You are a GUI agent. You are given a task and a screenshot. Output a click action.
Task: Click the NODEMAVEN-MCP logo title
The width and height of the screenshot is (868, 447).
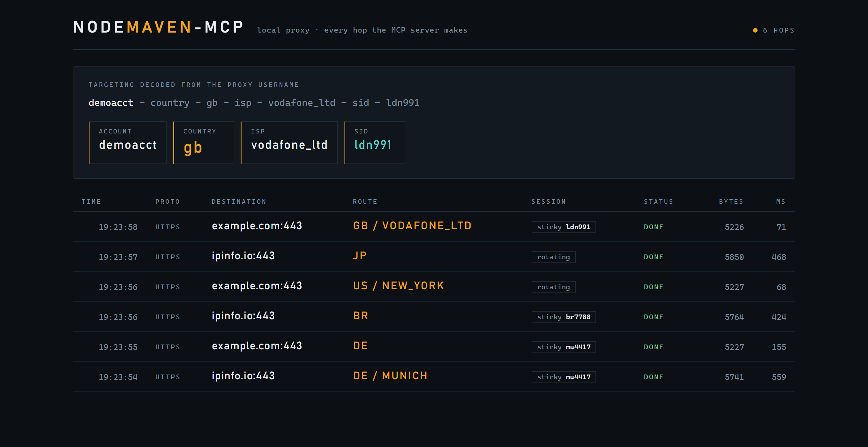click(158, 27)
